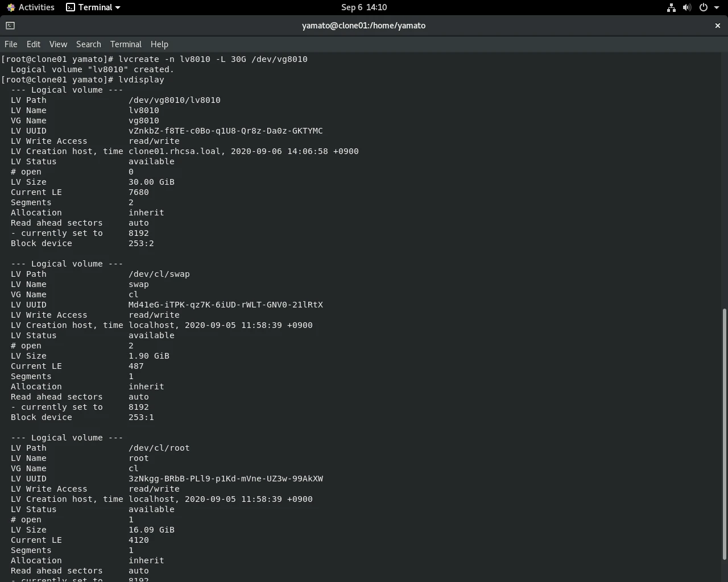Click Current LE value 487
This screenshot has width=728, height=582.
click(x=136, y=366)
